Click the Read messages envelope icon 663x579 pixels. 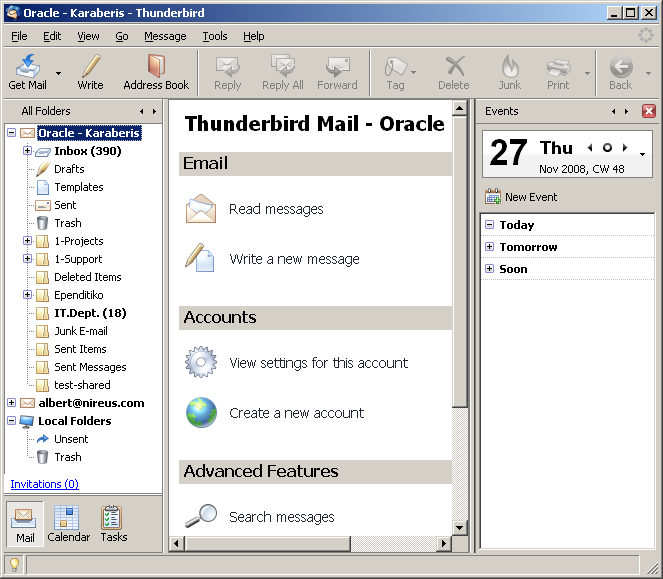(201, 209)
